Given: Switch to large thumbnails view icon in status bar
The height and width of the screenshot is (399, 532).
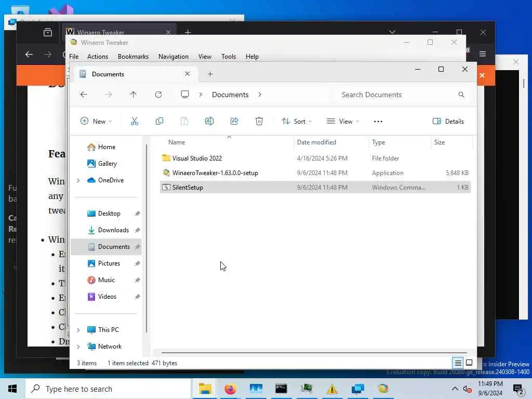Looking at the screenshot, I should [x=469, y=363].
